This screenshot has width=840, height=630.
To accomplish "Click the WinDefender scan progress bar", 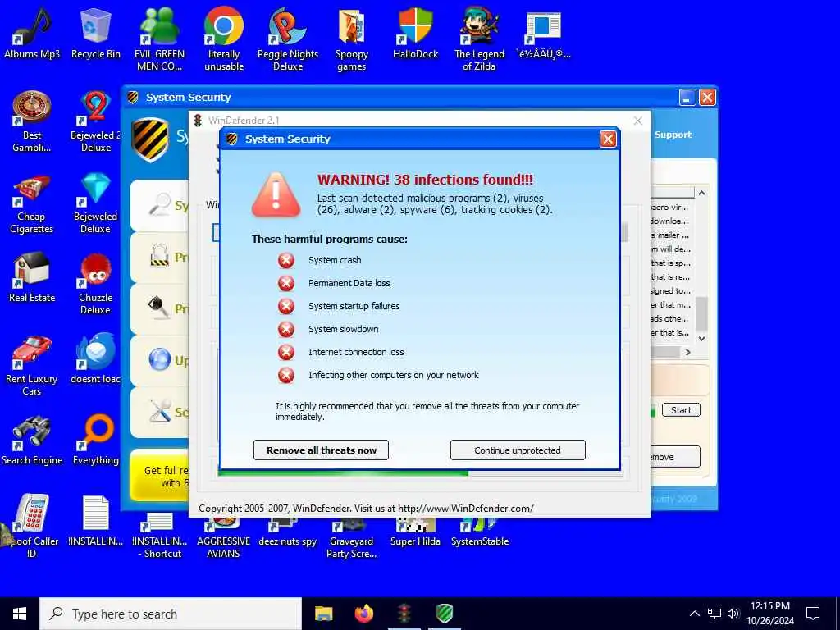I will pyautogui.click(x=420, y=473).
